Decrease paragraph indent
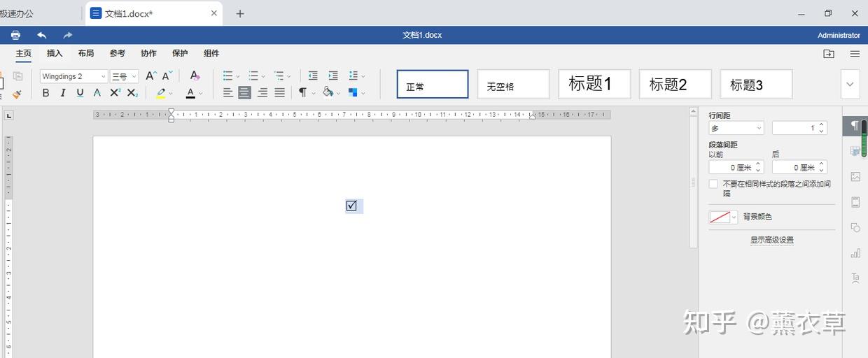Viewport: 868px width, 358px height. click(313, 76)
